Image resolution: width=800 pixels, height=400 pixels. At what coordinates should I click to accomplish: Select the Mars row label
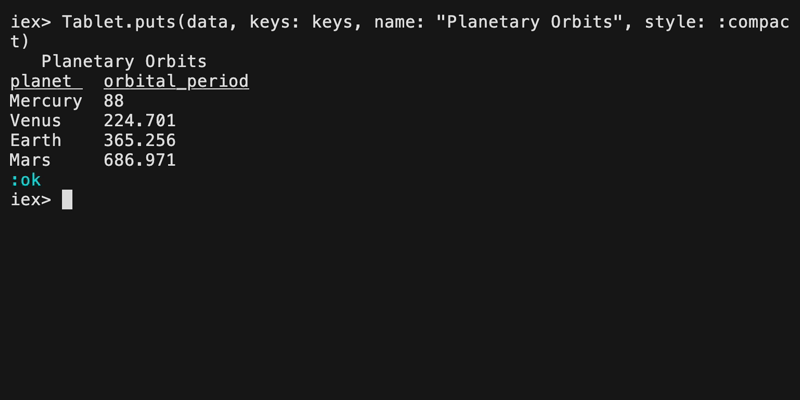click(x=30, y=160)
